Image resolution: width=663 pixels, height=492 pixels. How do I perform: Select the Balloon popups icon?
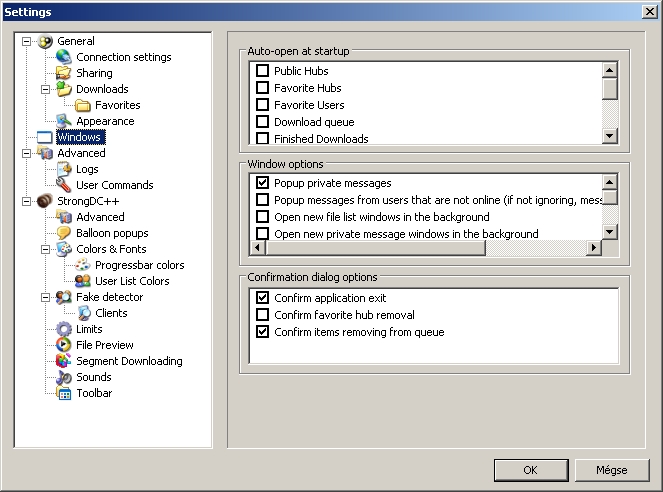[x=64, y=233]
